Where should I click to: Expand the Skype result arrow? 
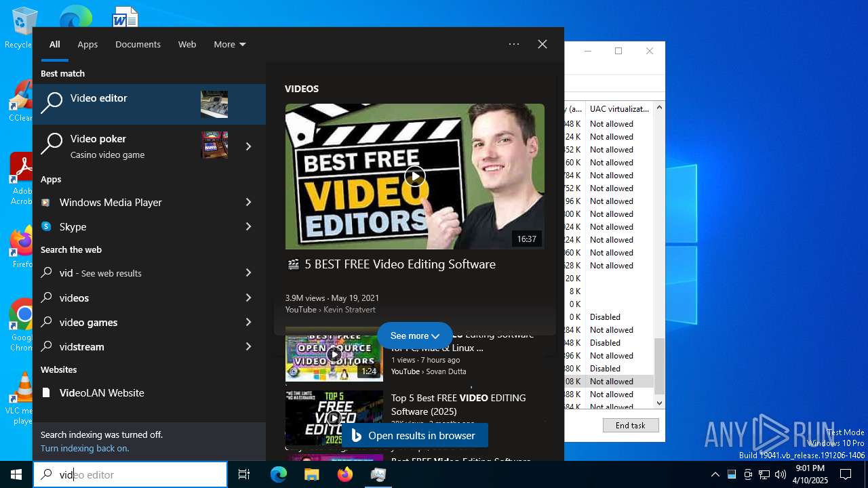pos(248,226)
